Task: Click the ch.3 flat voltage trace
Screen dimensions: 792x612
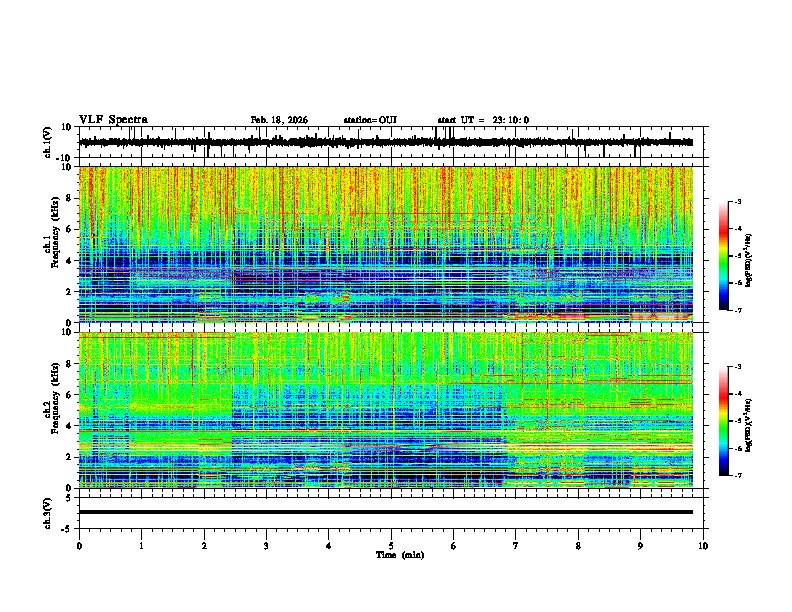Action: coord(386,512)
